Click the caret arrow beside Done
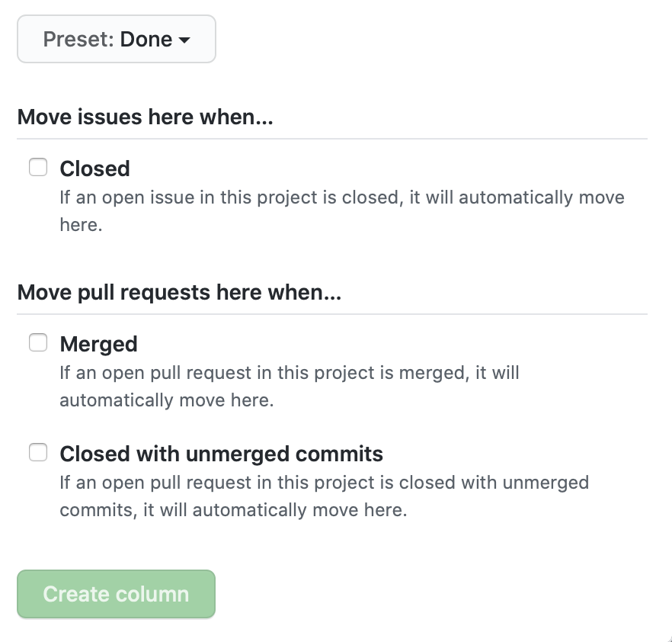Image resolution: width=672 pixels, height=642 pixels. click(x=184, y=40)
